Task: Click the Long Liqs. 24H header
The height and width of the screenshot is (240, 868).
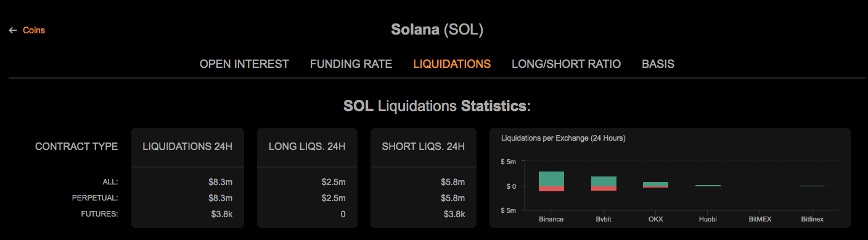Action: click(x=307, y=147)
